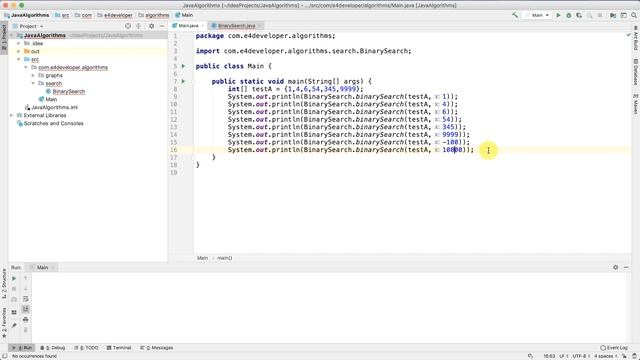
Task: Expand the .idea folder
Action: coord(18,43)
